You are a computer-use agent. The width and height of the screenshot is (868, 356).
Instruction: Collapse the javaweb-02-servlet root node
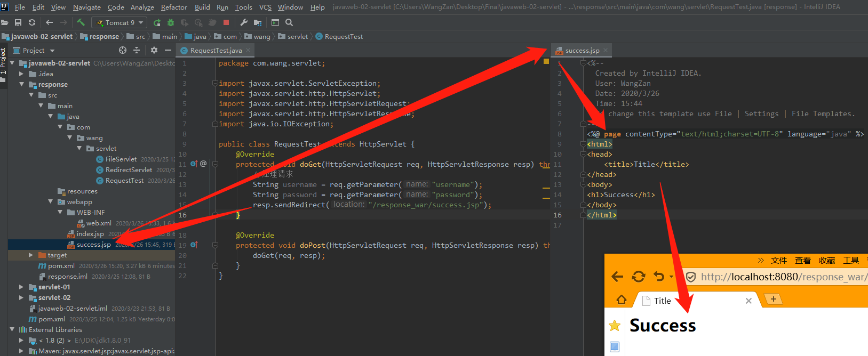tap(12, 63)
